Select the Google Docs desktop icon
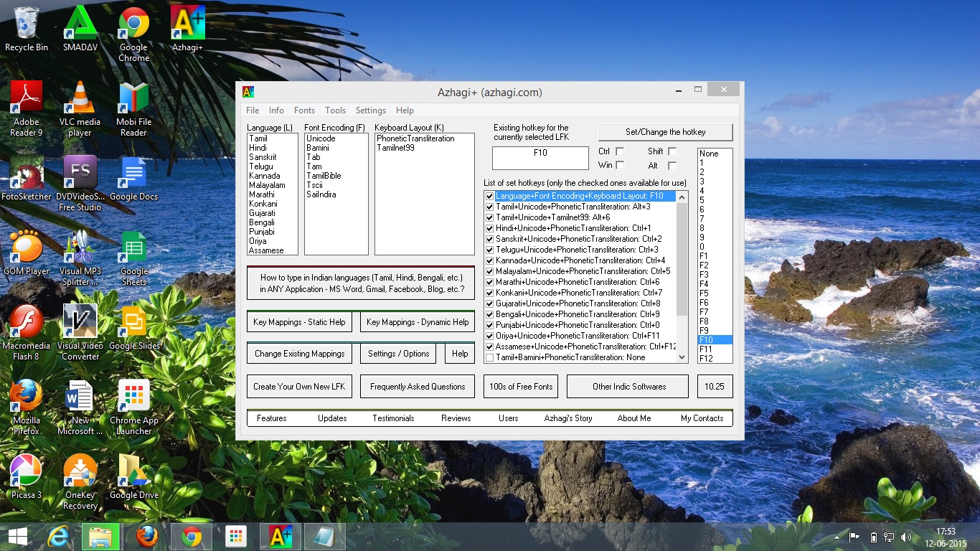Image resolution: width=980 pixels, height=551 pixels. pos(133,179)
